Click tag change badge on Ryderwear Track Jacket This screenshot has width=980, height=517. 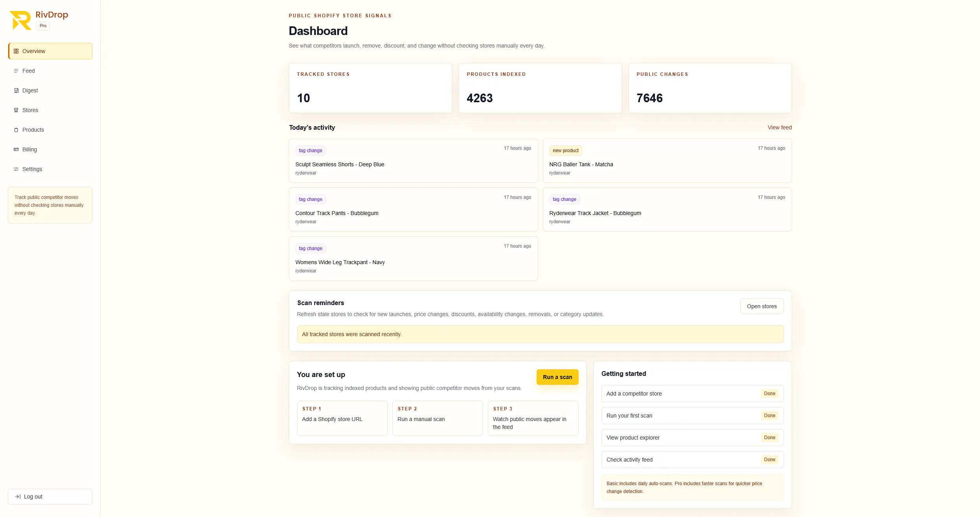point(564,199)
